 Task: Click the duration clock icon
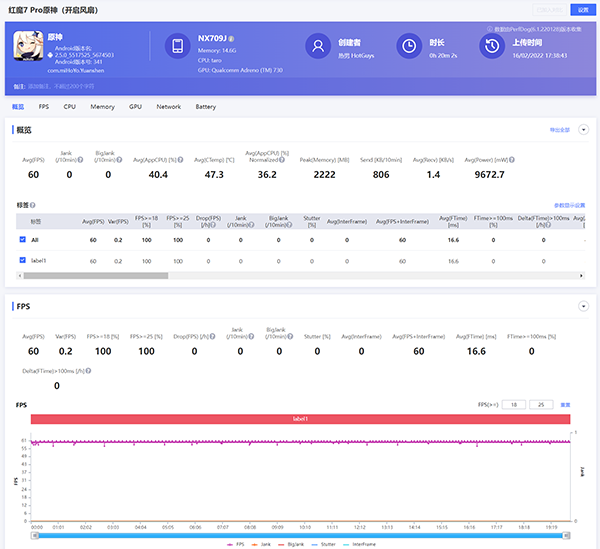[409, 46]
